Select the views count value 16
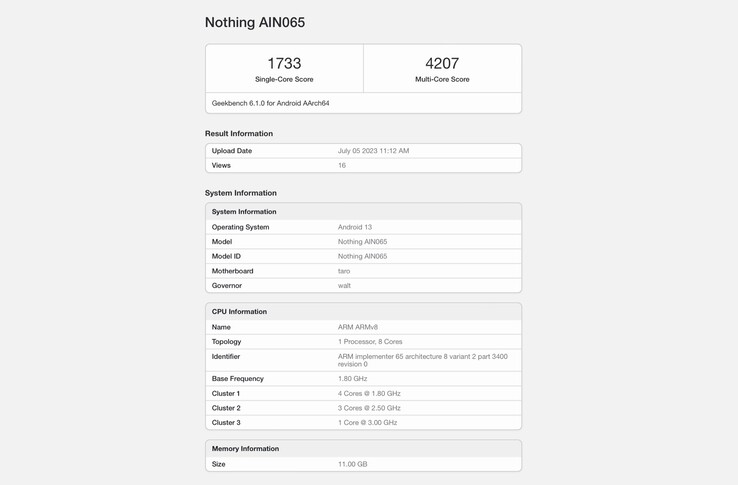738x485 pixels. pyautogui.click(x=342, y=165)
